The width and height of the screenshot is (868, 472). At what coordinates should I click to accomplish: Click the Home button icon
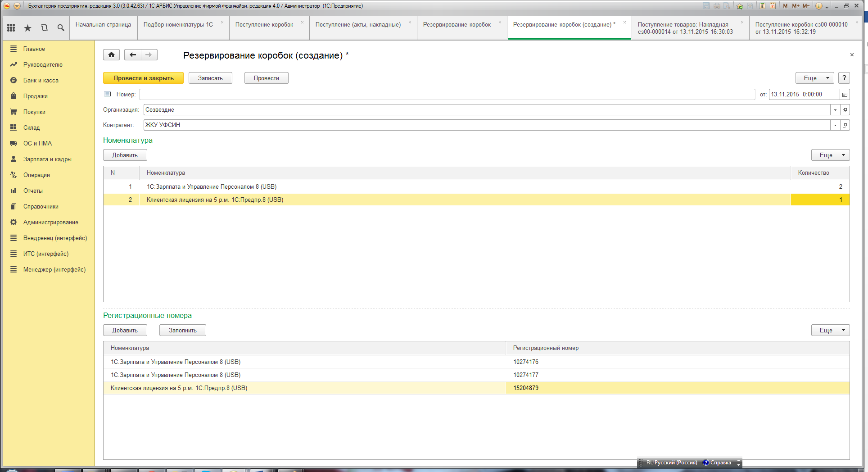click(x=111, y=55)
